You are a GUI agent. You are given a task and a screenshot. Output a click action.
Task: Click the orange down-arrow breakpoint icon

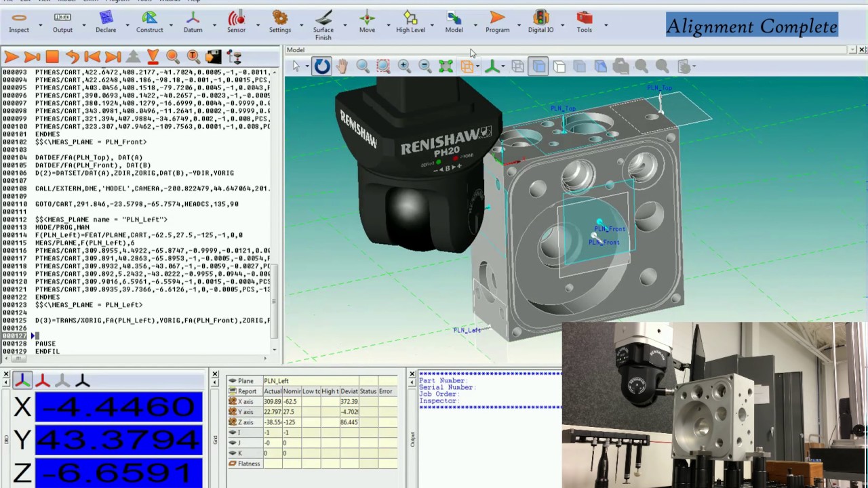153,57
